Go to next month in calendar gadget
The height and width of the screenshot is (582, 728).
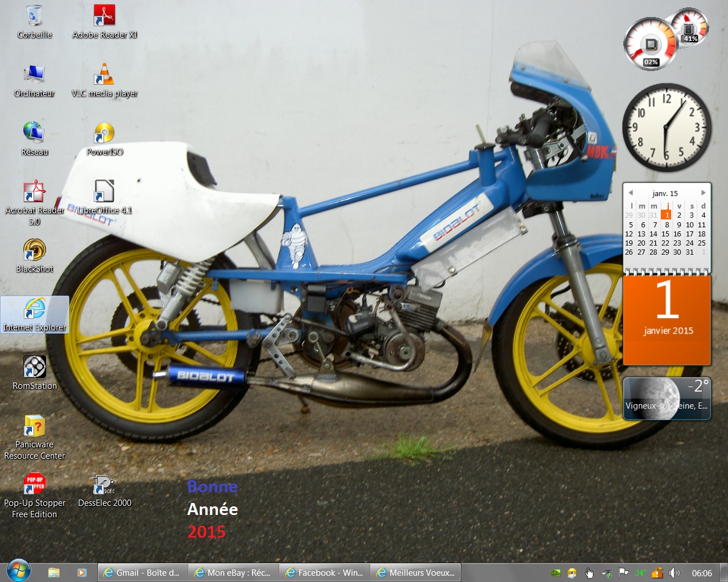[703, 193]
